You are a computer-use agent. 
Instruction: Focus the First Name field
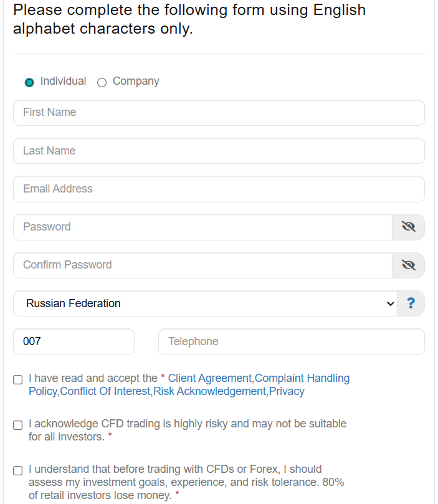pyautogui.click(x=218, y=113)
